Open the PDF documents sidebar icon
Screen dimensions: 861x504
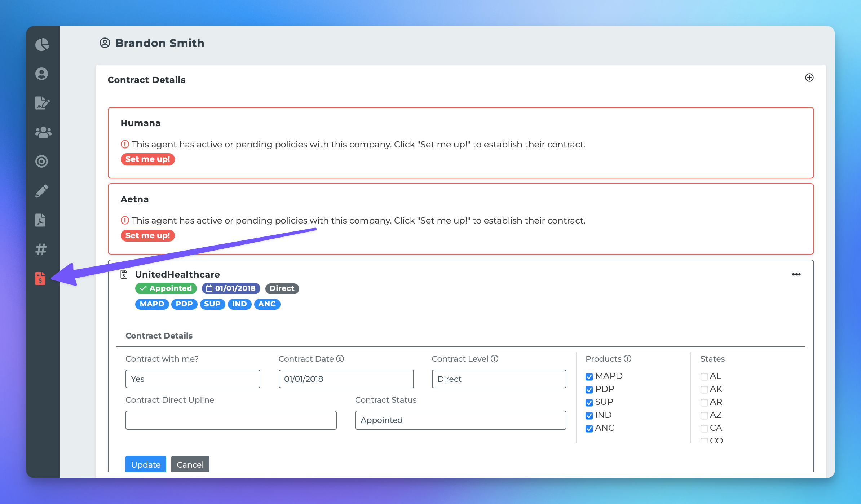pyautogui.click(x=40, y=220)
